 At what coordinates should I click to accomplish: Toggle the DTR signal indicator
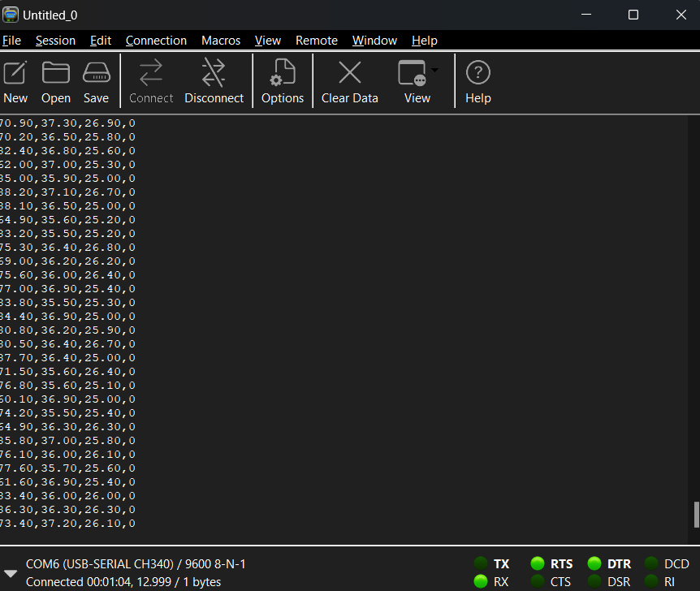(x=594, y=563)
